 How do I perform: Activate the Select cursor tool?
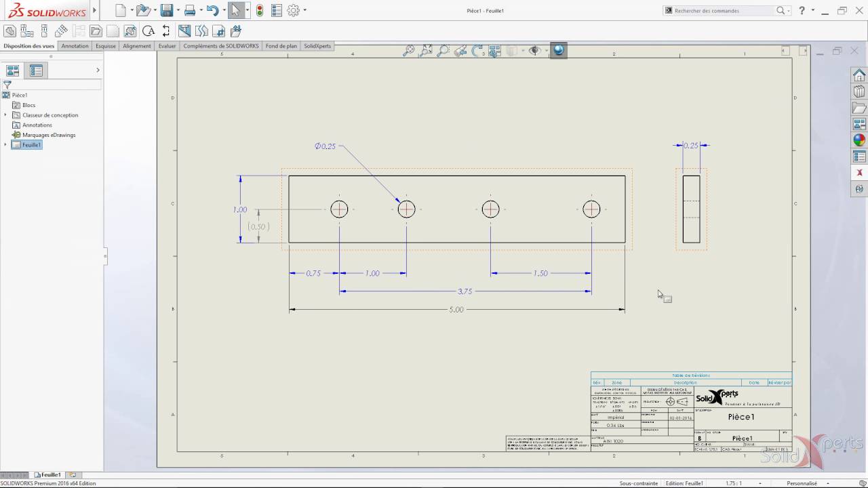(x=235, y=10)
